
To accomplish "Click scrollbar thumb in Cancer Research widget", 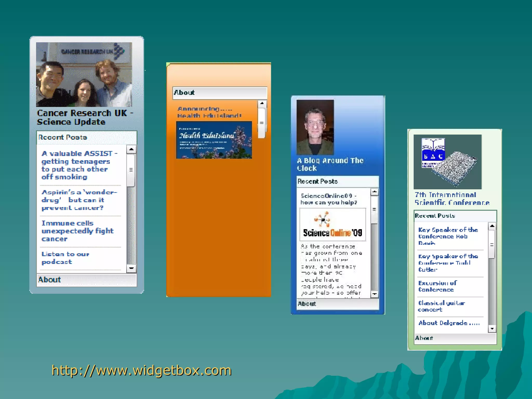I will [x=131, y=170].
